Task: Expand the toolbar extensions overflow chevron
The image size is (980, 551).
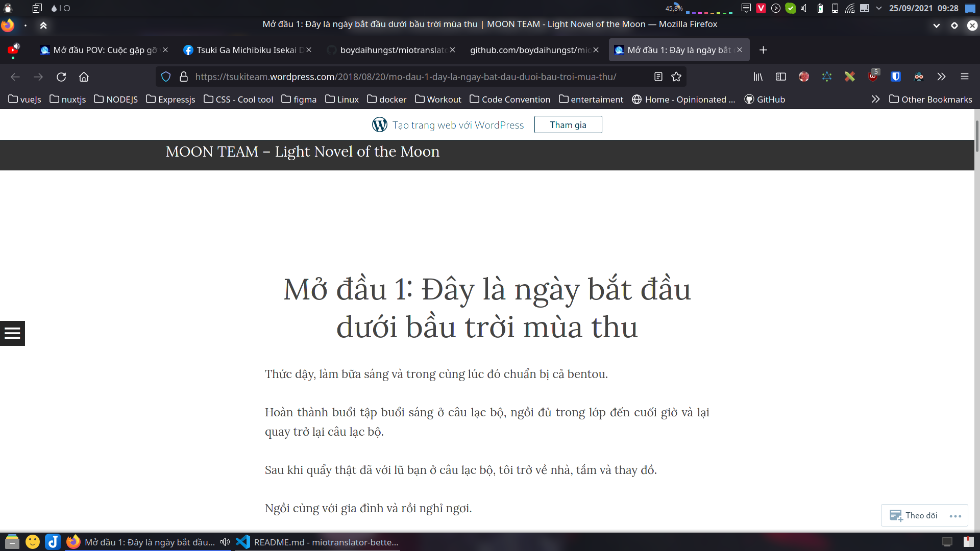Action: coord(942,77)
